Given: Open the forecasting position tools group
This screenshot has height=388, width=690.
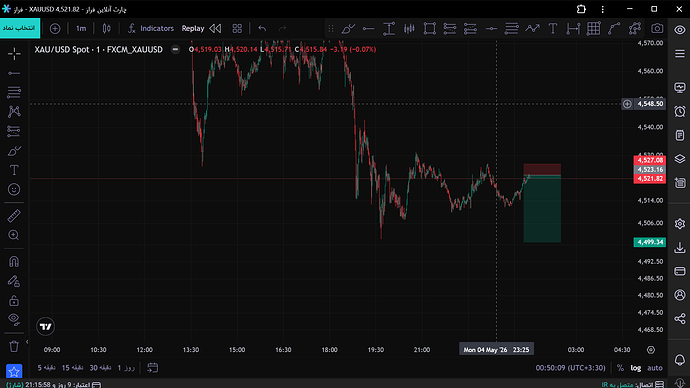Looking at the screenshot, I should (14, 131).
